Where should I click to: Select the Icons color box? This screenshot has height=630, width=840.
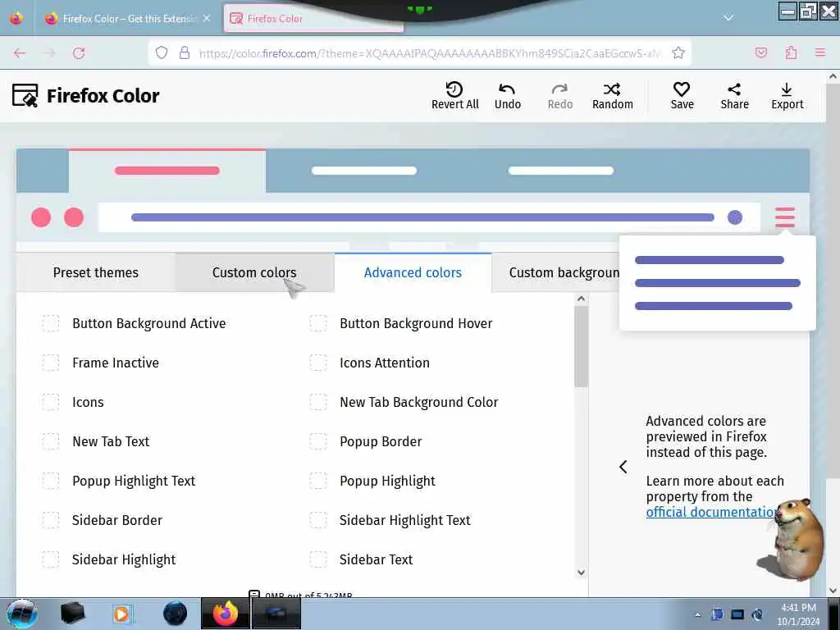click(51, 402)
